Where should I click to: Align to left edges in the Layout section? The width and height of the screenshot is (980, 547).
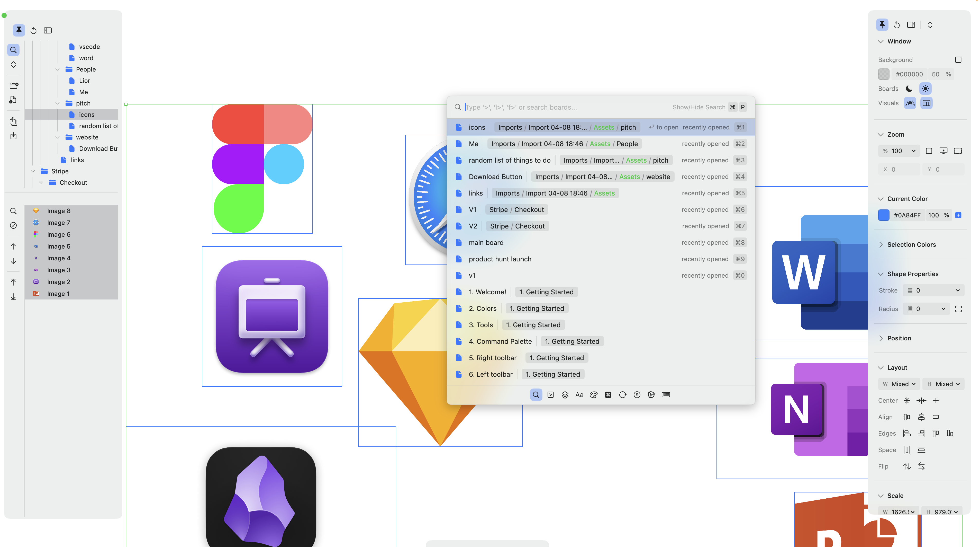[907, 434]
